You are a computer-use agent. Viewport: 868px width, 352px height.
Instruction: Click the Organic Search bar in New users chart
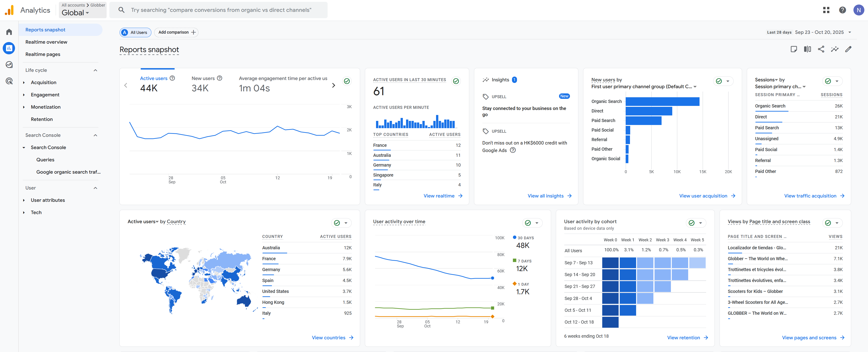662,101
